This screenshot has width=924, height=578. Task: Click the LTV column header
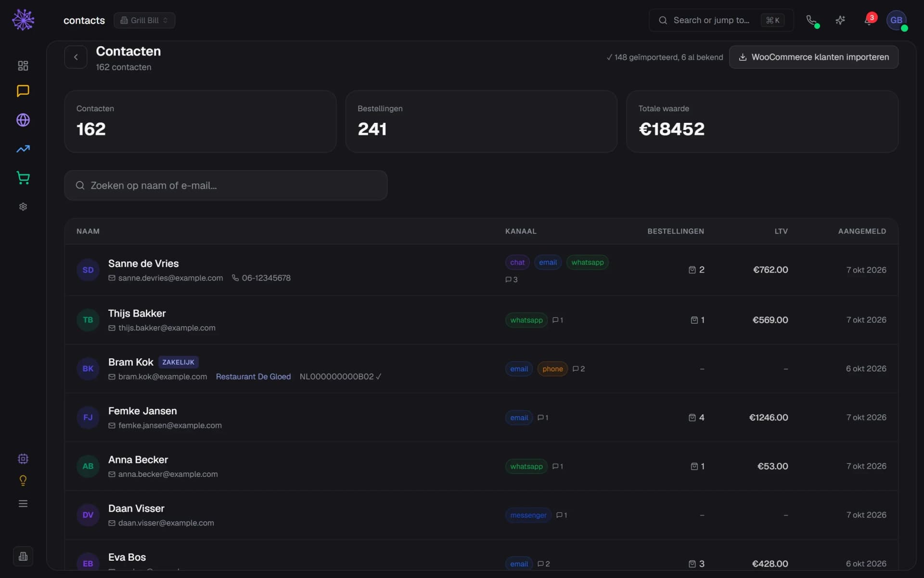pyautogui.click(x=781, y=231)
